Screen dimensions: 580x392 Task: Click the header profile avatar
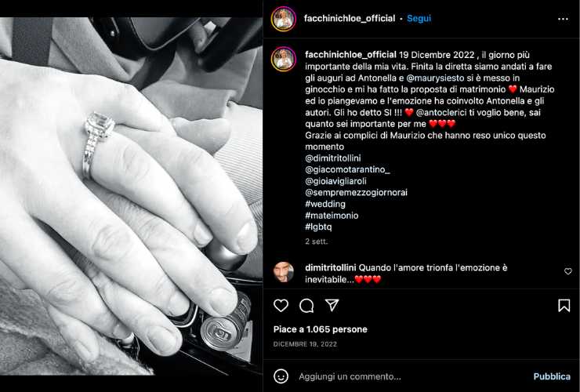click(x=284, y=19)
